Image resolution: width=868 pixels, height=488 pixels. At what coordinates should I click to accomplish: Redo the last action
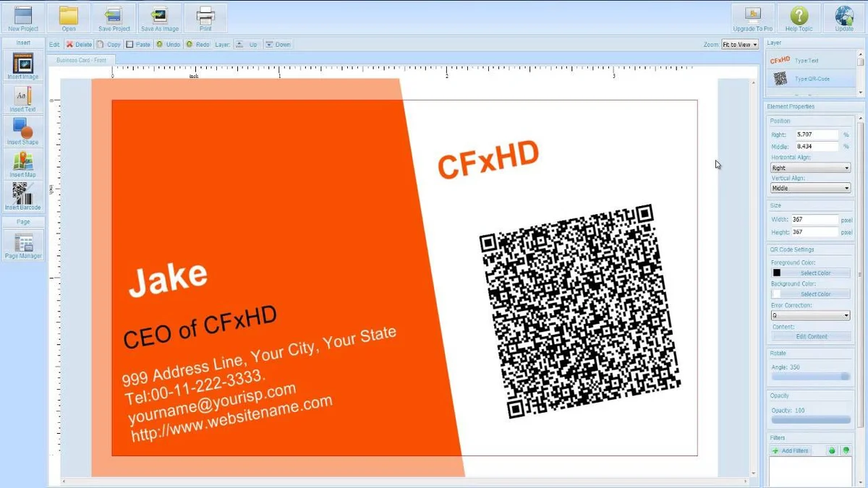pos(197,44)
